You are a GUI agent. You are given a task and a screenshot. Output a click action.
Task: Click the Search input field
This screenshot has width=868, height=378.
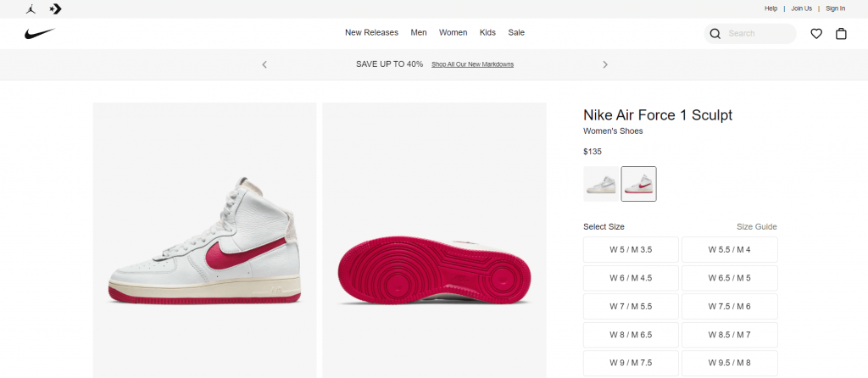tap(757, 34)
